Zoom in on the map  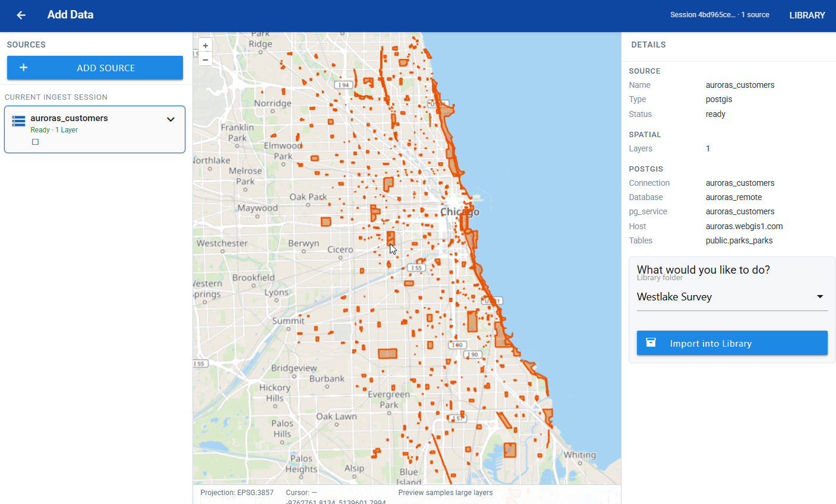pyautogui.click(x=206, y=46)
